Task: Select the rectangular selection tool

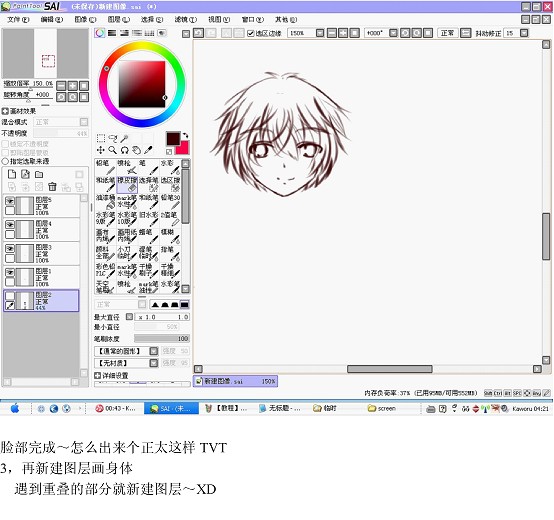Action: pos(101,138)
